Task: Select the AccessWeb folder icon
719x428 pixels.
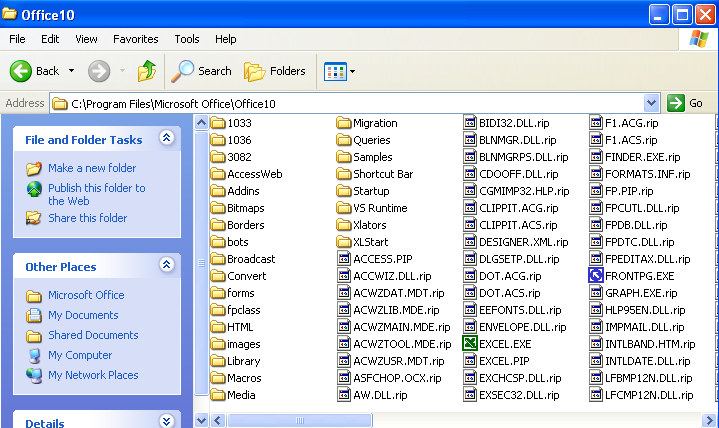Action: click(x=218, y=174)
